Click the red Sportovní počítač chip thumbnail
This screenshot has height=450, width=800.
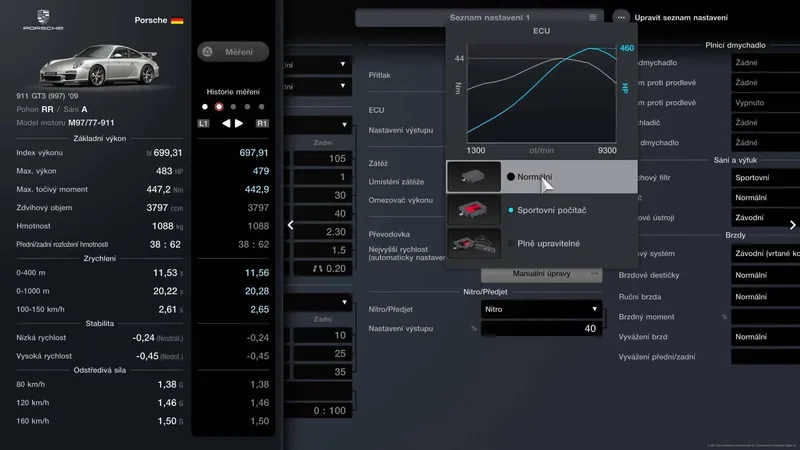tap(473, 210)
